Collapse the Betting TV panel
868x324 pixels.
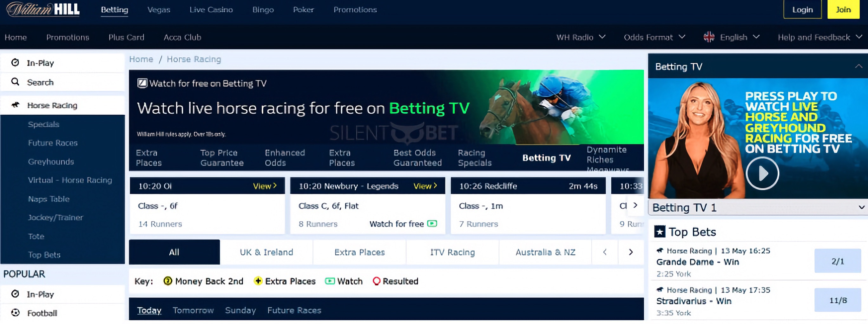point(858,66)
